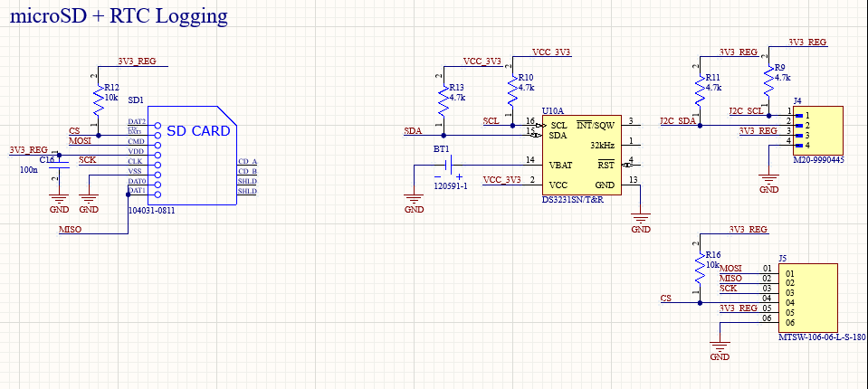Click the DS3231SN/T&R part label

(573, 200)
